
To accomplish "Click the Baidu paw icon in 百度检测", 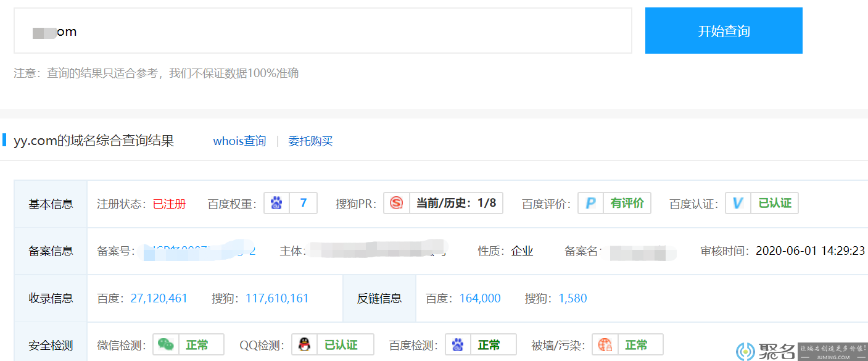I will [458, 344].
